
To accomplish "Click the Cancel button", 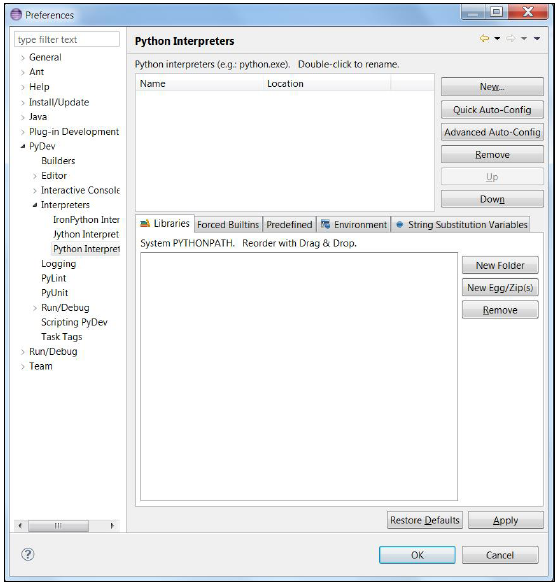I will pos(500,555).
